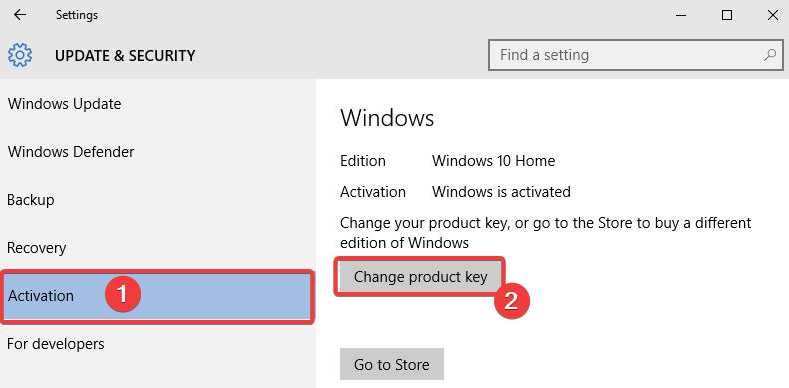The width and height of the screenshot is (789, 388).
Task: Click the Windows 10 Home edition text
Action: 493,161
